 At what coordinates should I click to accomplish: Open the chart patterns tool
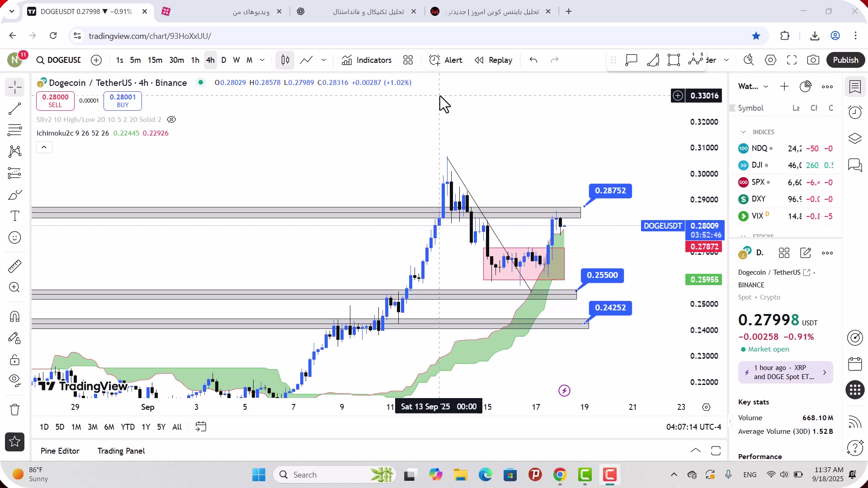[x=15, y=151]
